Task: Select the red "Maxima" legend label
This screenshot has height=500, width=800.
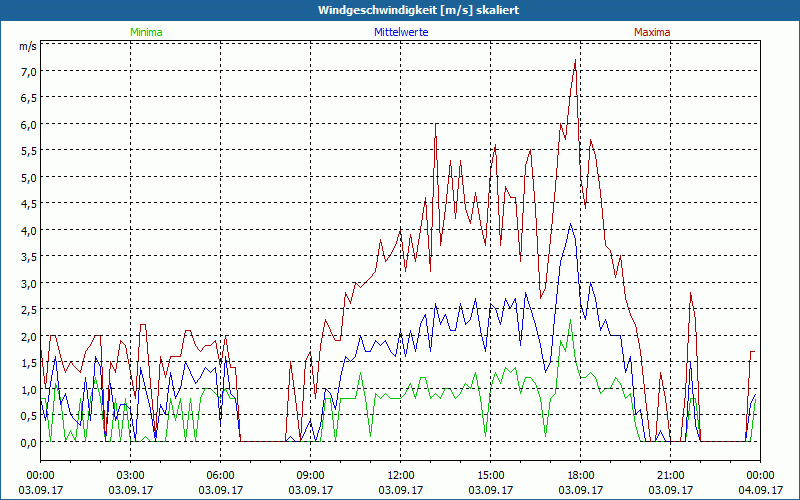Action: (x=652, y=32)
